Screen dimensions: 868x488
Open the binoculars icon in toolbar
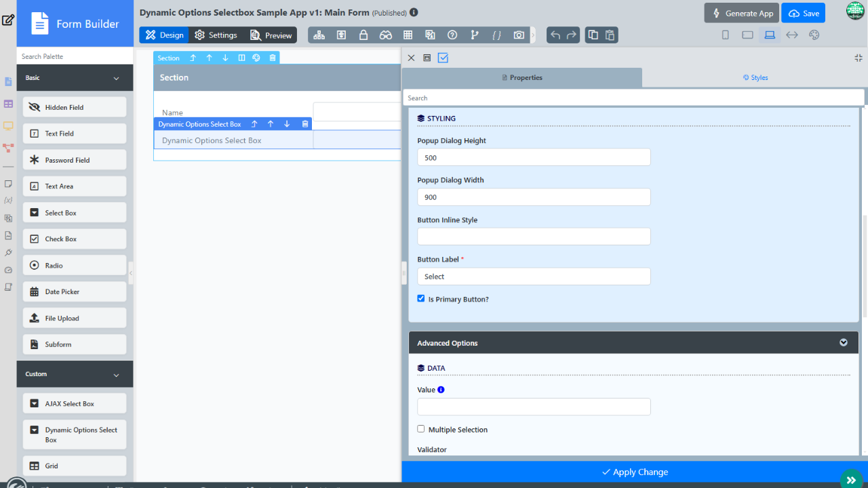tap(385, 35)
